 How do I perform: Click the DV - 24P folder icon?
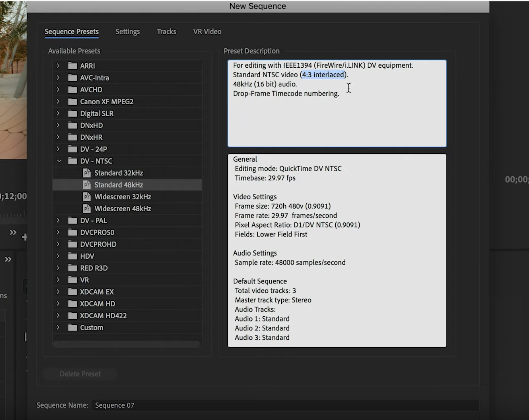(x=72, y=149)
